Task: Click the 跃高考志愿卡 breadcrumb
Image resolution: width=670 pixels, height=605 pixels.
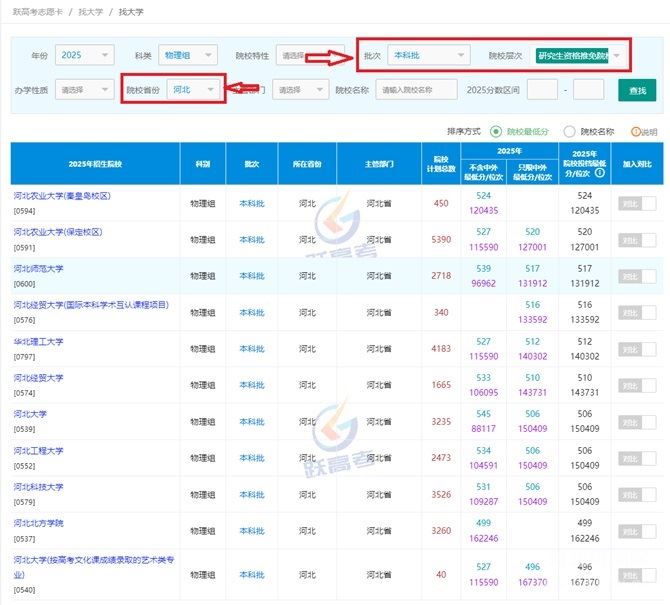Action: pyautogui.click(x=38, y=12)
